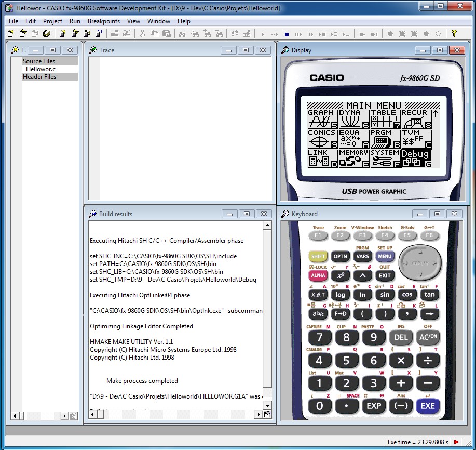Click the red play icon in status bar

click(x=456, y=442)
